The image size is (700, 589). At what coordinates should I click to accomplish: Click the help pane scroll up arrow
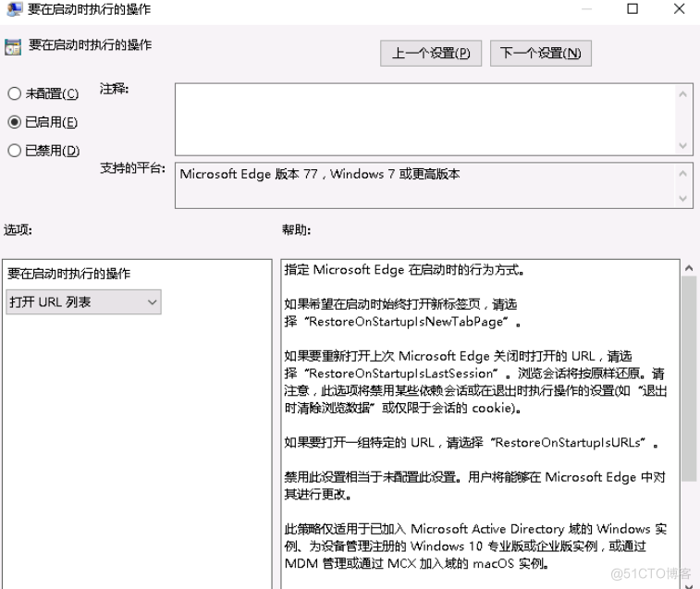pos(689,268)
